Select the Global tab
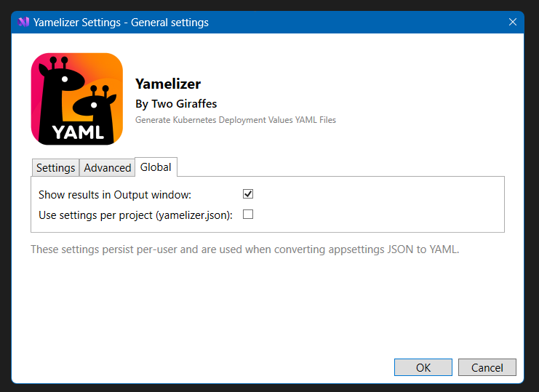Viewport: 539px width, 392px height. point(156,167)
